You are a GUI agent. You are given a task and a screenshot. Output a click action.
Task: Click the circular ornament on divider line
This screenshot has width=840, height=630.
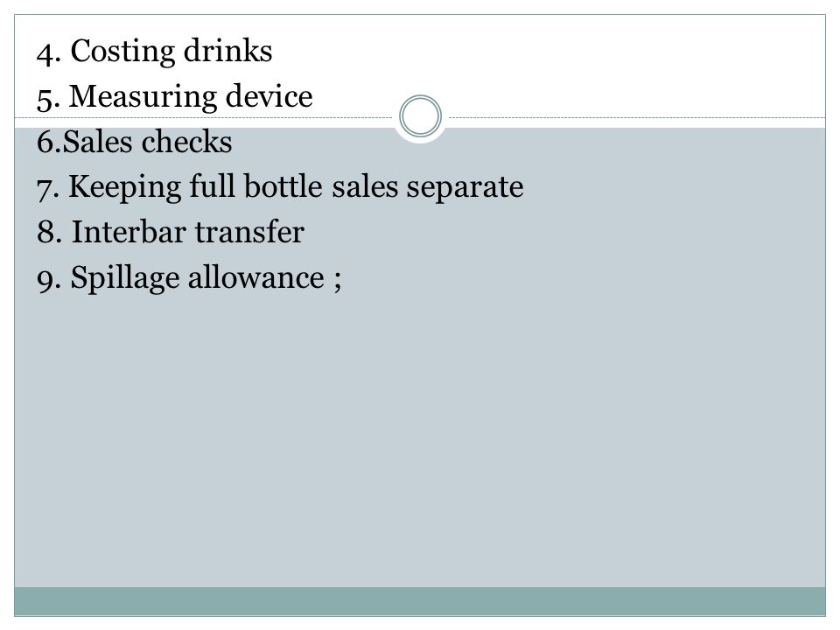(421, 116)
